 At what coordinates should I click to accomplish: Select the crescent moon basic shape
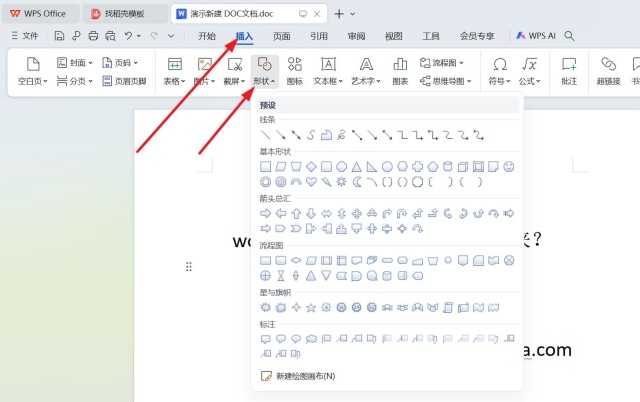(357, 182)
